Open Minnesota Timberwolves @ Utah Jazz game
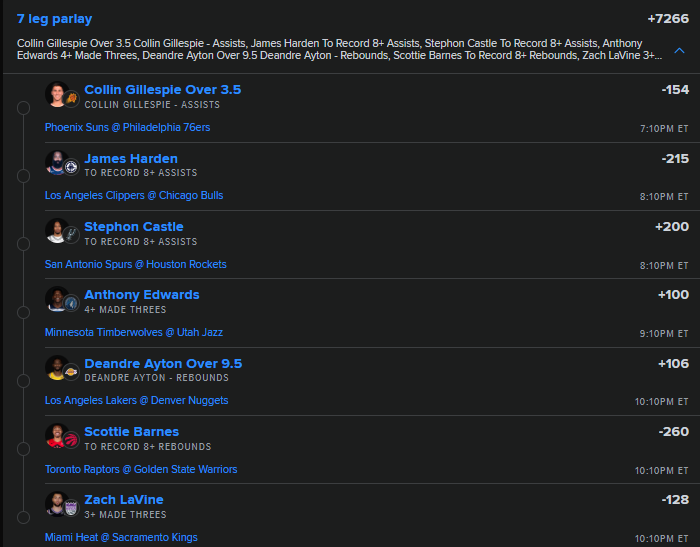This screenshot has height=547, width=700. [x=134, y=332]
